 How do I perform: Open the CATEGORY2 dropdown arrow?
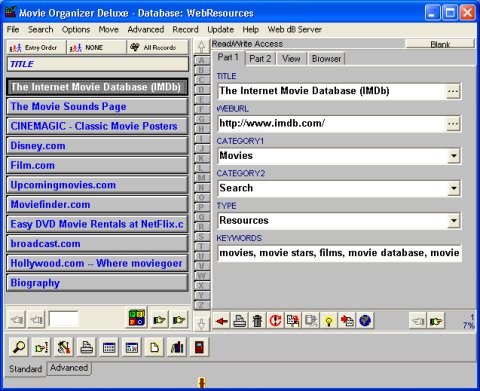click(454, 188)
